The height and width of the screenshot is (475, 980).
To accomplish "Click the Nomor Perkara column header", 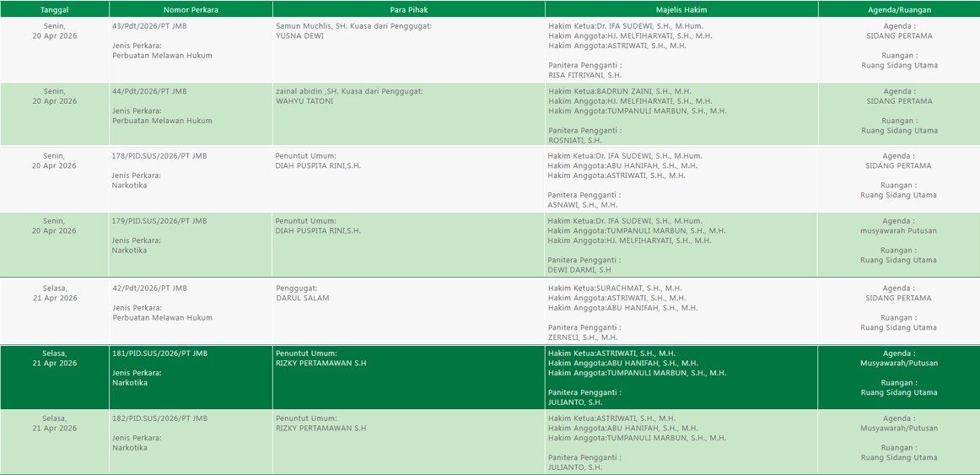I will tap(191, 9).
